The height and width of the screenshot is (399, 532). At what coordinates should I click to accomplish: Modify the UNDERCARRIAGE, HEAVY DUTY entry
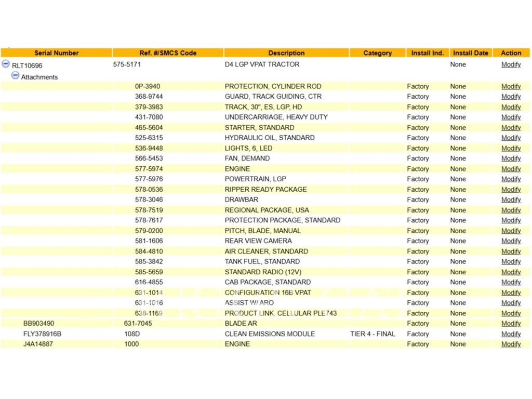[x=511, y=117]
